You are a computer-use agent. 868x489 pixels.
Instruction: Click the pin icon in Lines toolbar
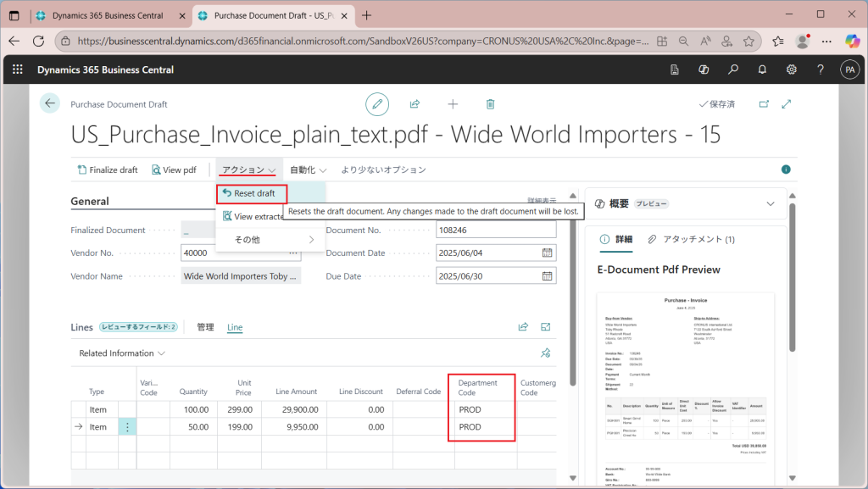[x=545, y=353]
